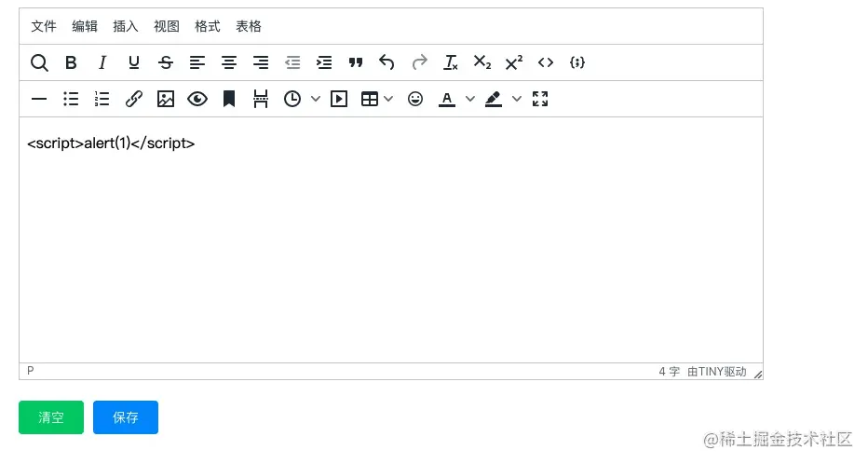Create a bulleted list
This screenshot has width=868, height=464.
coord(70,99)
